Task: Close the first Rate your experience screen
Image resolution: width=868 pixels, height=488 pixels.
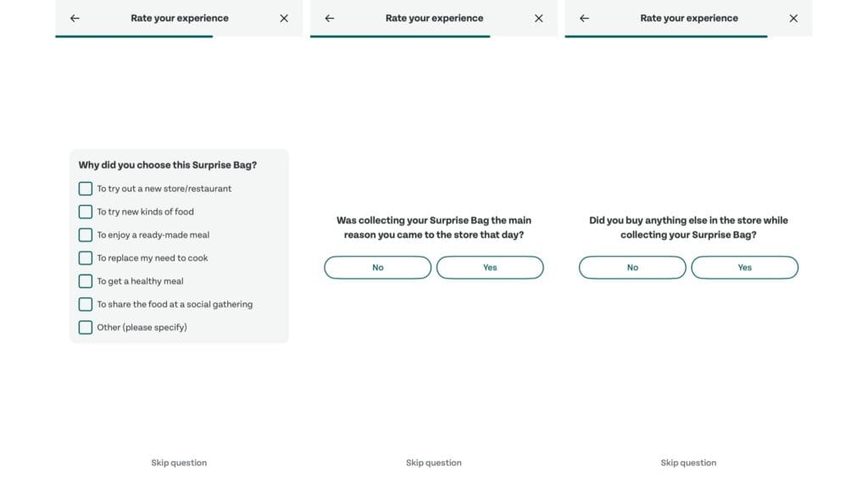Action: tap(284, 19)
